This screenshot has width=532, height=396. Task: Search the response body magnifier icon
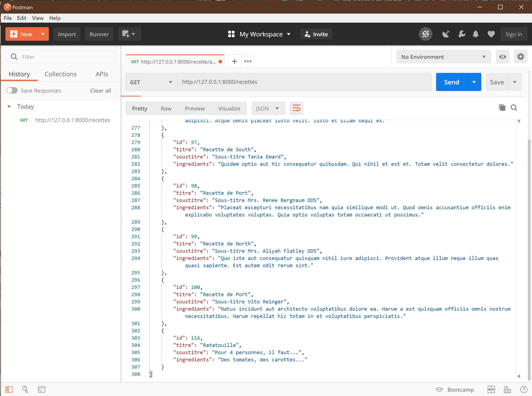[x=514, y=108]
